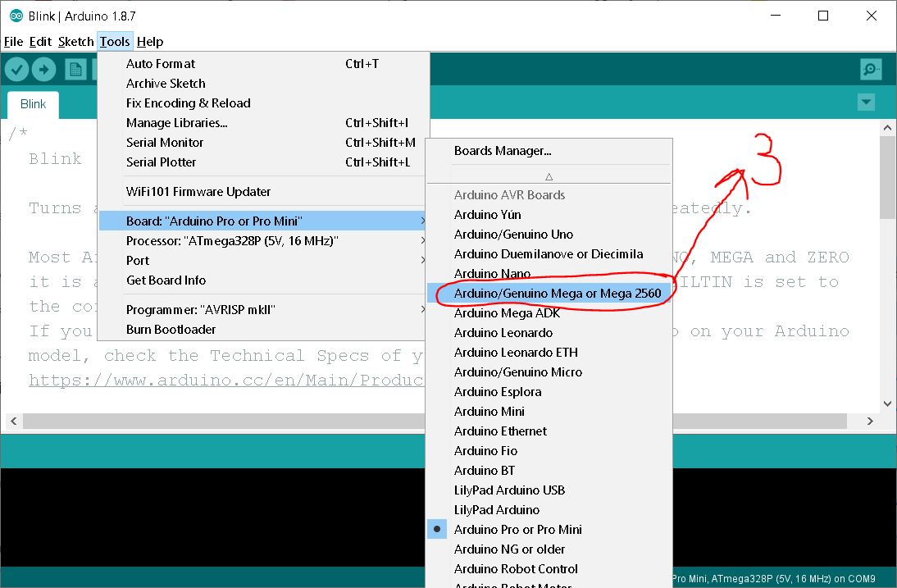Open the Sketch menu
The image size is (897, 588).
coord(75,42)
